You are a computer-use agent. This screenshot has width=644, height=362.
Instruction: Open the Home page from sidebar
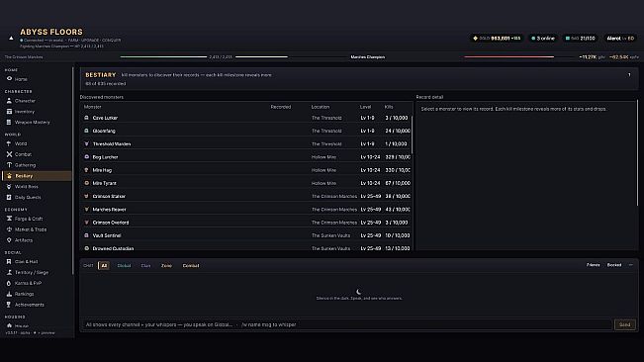click(37, 79)
